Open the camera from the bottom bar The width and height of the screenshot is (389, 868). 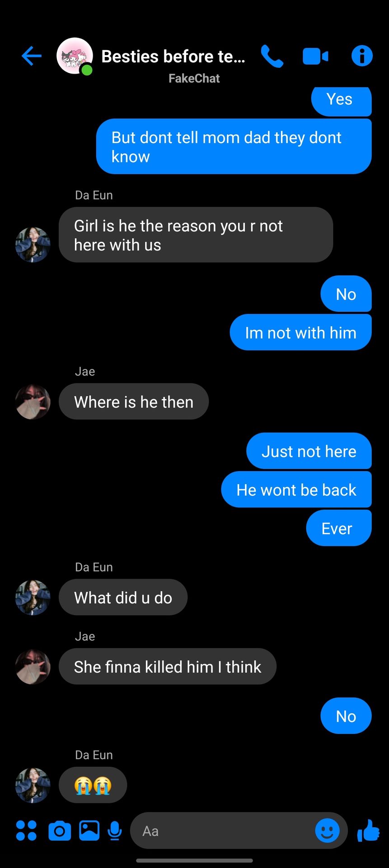pyautogui.click(x=60, y=831)
